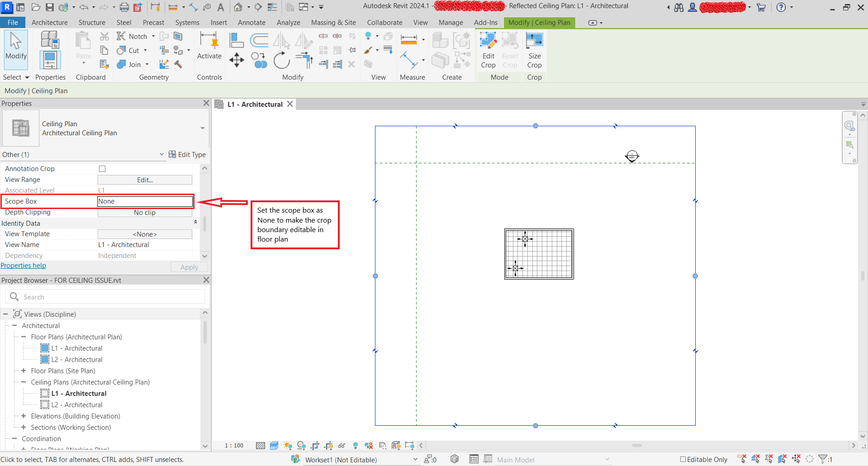Click the 1:100 scale control
This screenshot has height=466, width=868.
click(233, 446)
